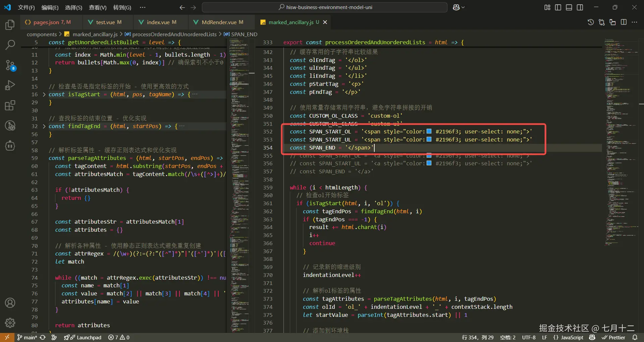This screenshot has width=644, height=342.
Task: Open the Explorer view in activity bar
Action: [x=10, y=25]
